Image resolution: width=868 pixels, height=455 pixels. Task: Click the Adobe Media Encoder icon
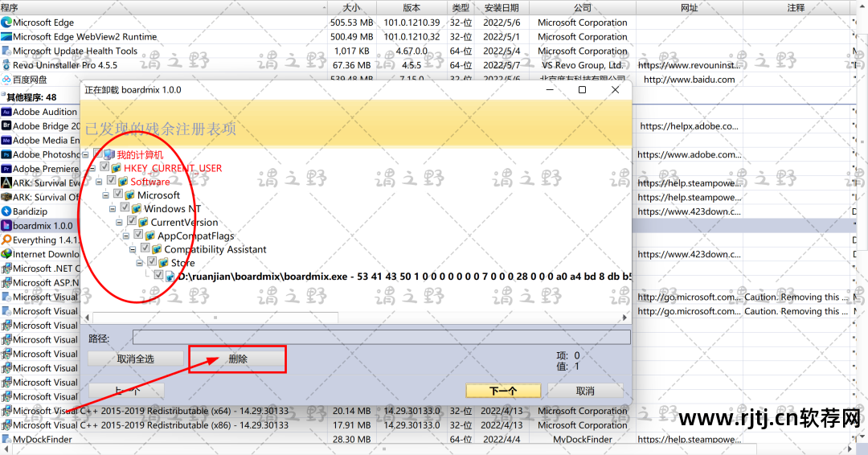(6, 141)
